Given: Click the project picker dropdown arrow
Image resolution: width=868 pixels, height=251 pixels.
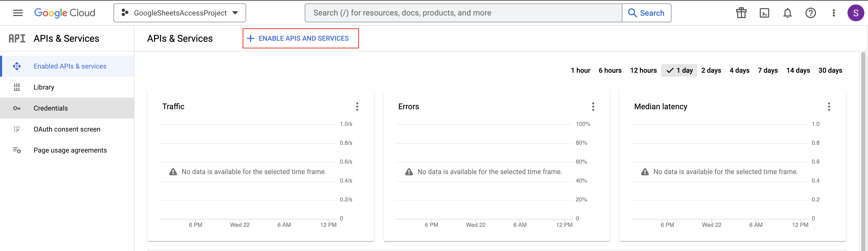Looking at the screenshot, I should coord(235,13).
